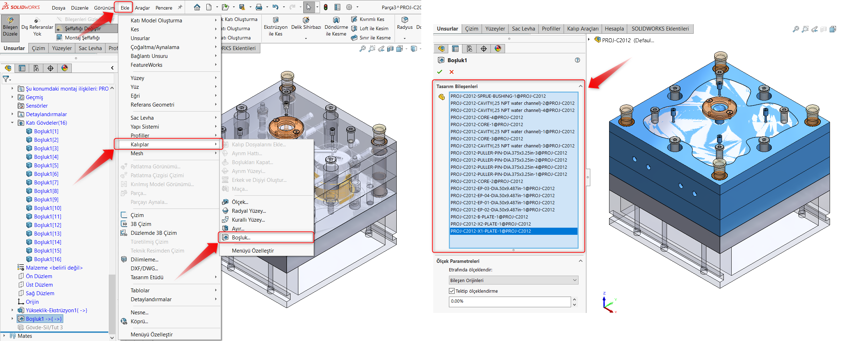
Task: Click the Radyus fillet tool
Action: pos(405,23)
